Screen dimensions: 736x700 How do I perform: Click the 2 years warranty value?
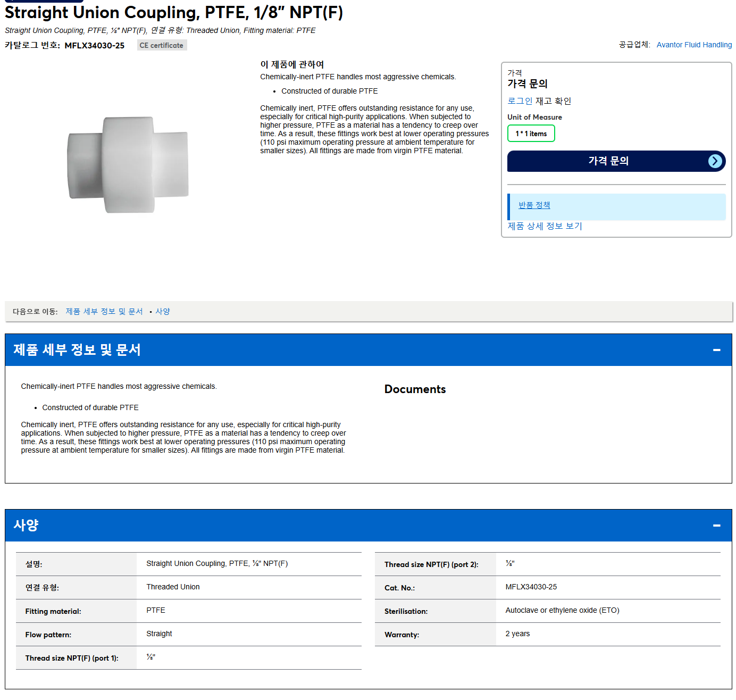517,634
